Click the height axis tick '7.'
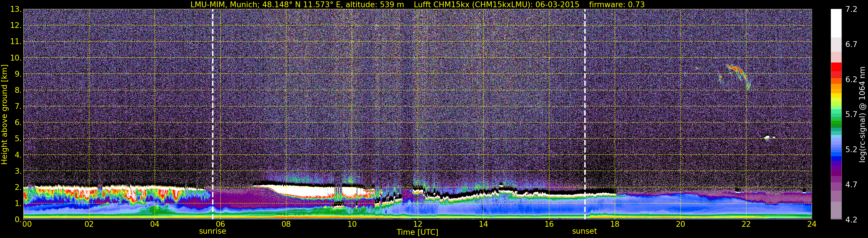Image resolution: width=868 pixels, height=238 pixels. point(18,107)
